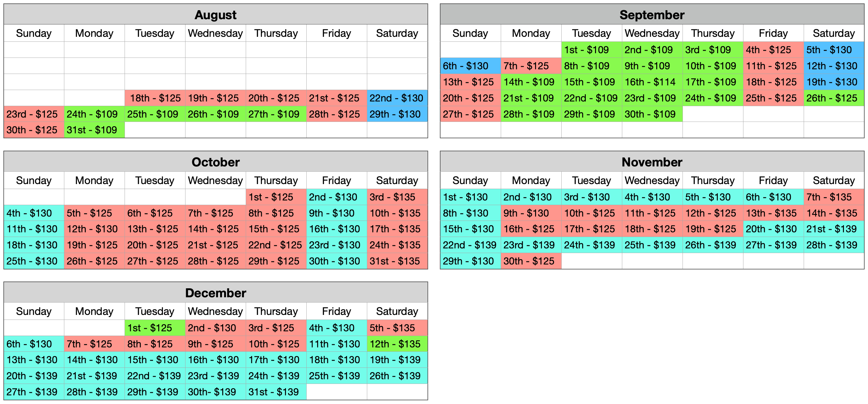This screenshot has width=868, height=404.
Task: Click the December month title header
Action: coord(216,293)
